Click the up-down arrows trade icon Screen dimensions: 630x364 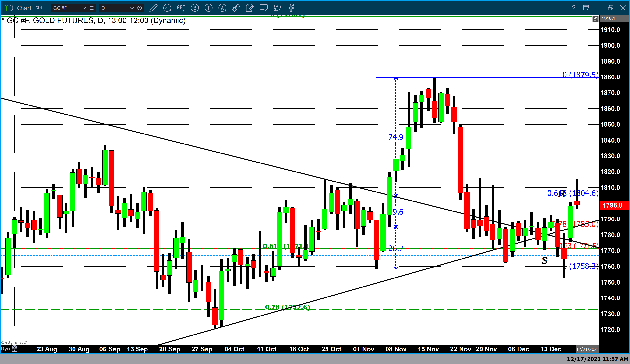pyautogui.click(x=236, y=8)
